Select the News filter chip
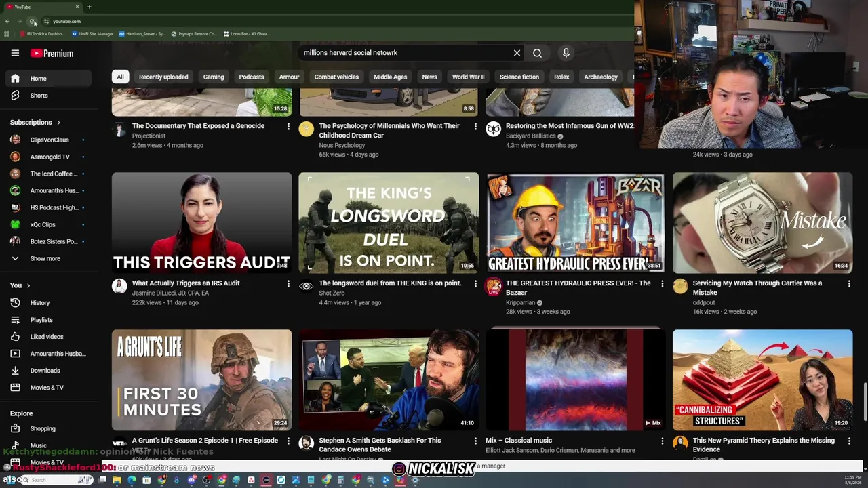 [429, 77]
